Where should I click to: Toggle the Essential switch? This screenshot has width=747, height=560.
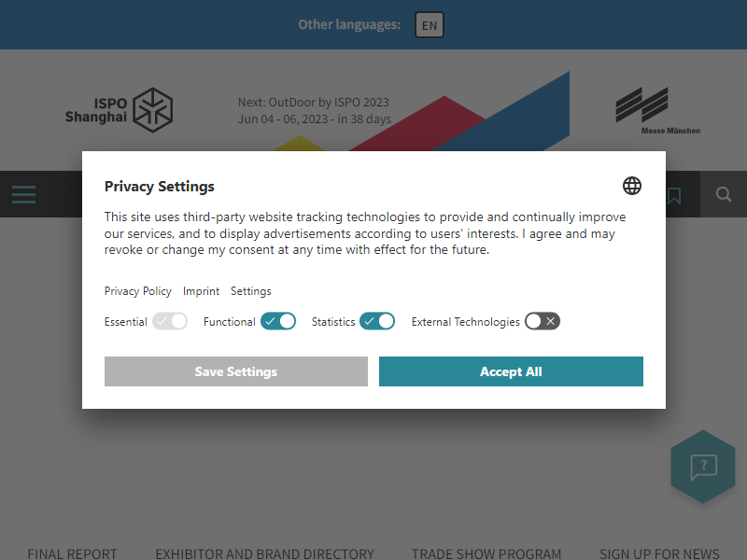point(170,321)
